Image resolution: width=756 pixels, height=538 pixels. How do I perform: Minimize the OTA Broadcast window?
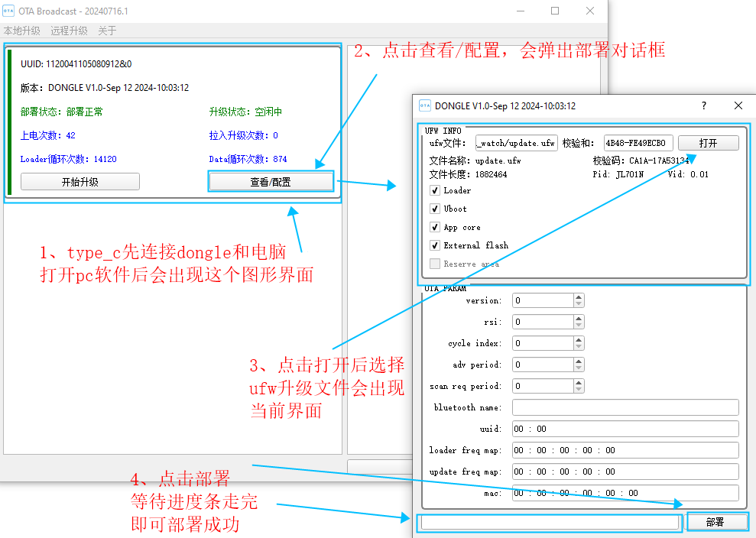click(x=521, y=11)
